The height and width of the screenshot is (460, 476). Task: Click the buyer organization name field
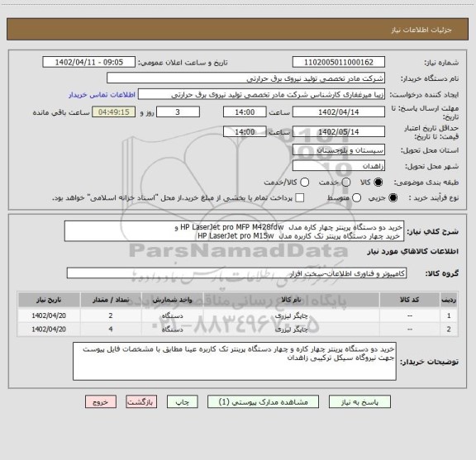coord(246,78)
